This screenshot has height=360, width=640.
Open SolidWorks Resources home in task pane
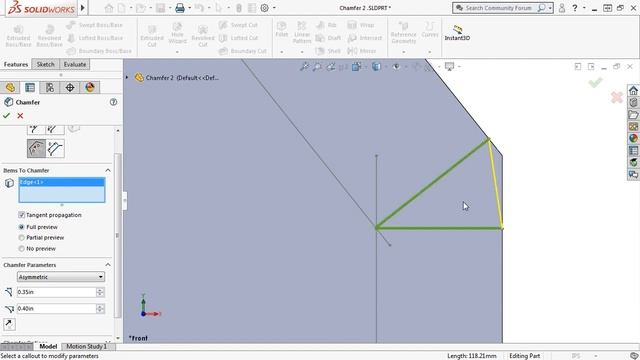pyautogui.click(x=633, y=90)
